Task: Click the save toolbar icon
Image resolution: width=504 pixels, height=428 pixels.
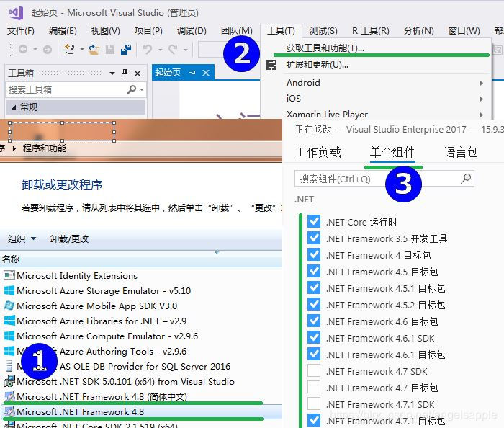Action: (110, 49)
